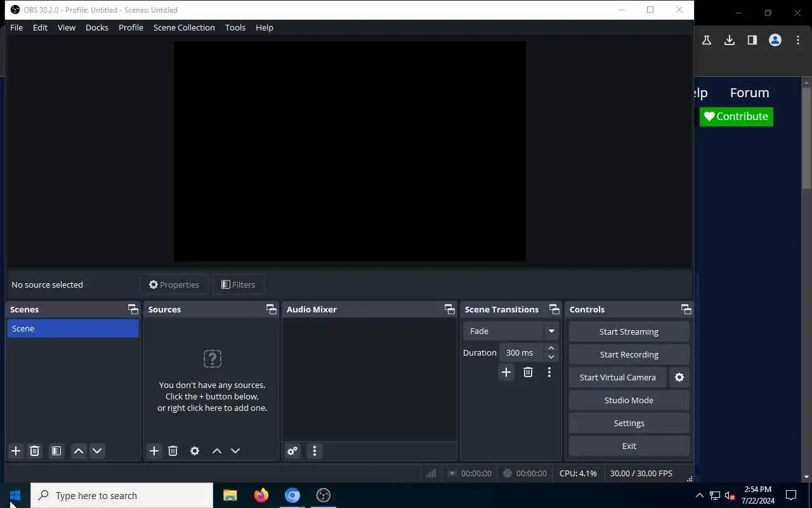812x508 pixels.
Task: Toggle Studio Mode button
Action: point(629,400)
